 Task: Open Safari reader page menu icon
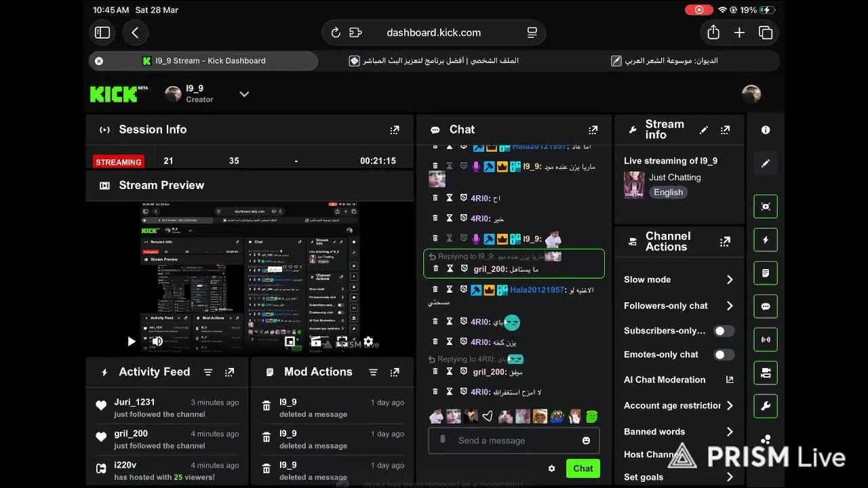point(532,33)
